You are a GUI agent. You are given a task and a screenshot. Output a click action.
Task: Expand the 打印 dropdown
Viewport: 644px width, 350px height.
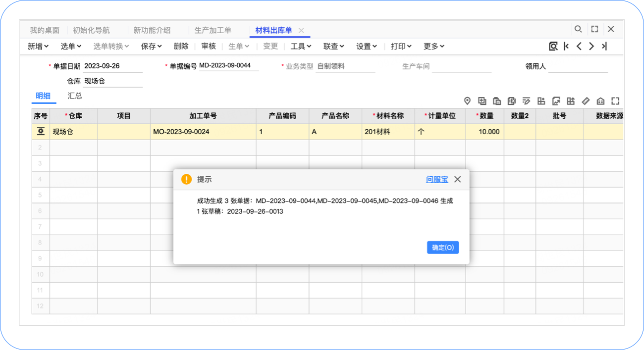click(401, 46)
